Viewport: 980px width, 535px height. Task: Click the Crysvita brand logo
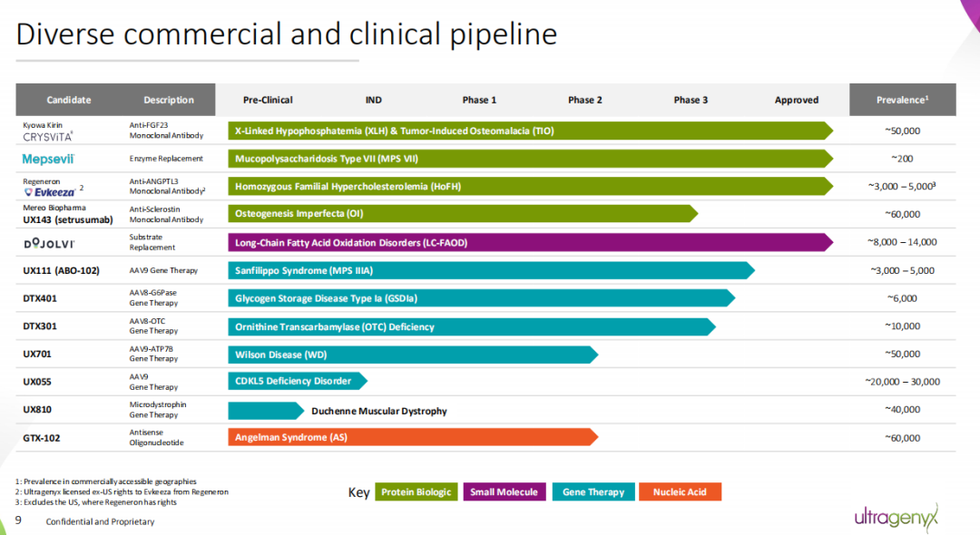click(x=48, y=136)
